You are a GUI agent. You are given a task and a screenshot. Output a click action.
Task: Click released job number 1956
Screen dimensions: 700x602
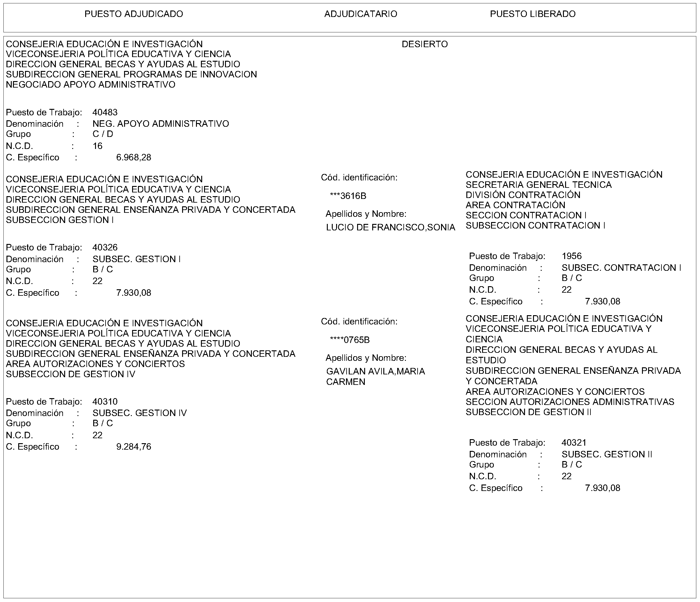point(571,256)
